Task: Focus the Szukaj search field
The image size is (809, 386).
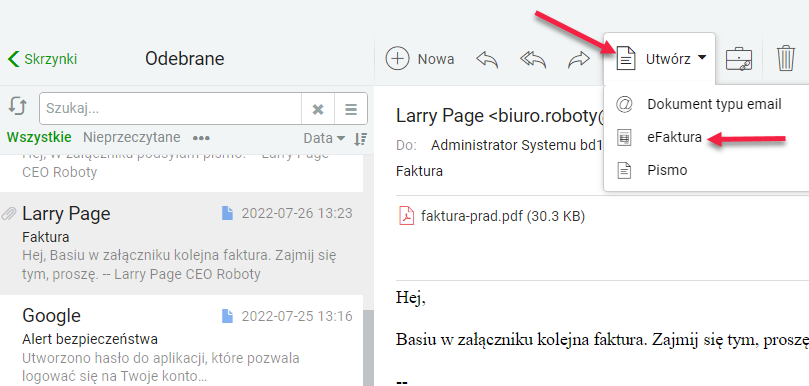Action: point(170,108)
